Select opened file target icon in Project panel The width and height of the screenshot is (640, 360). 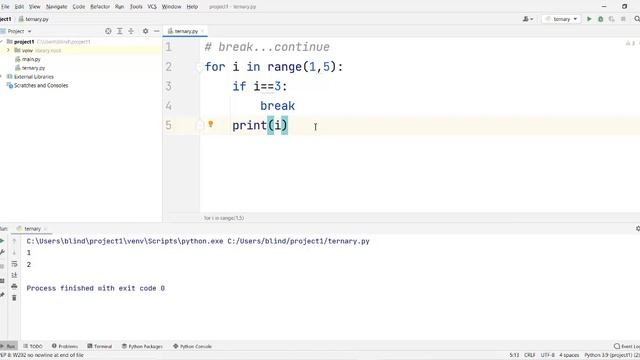[108, 31]
